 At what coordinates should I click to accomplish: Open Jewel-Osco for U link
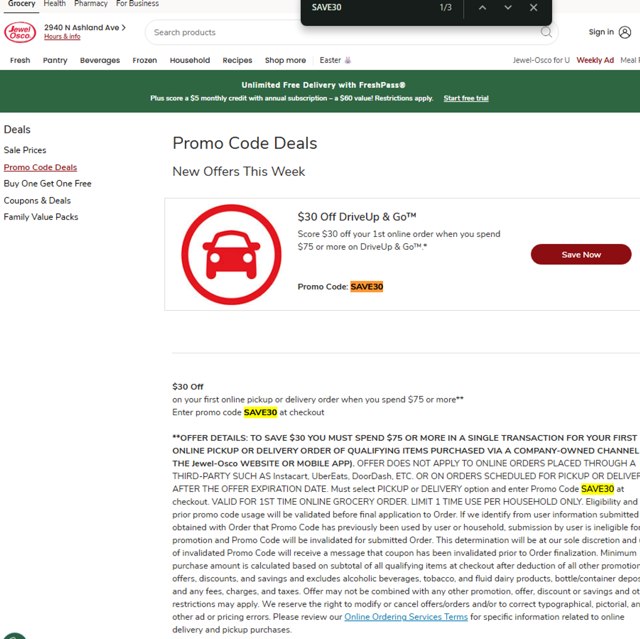pyautogui.click(x=541, y=60)
